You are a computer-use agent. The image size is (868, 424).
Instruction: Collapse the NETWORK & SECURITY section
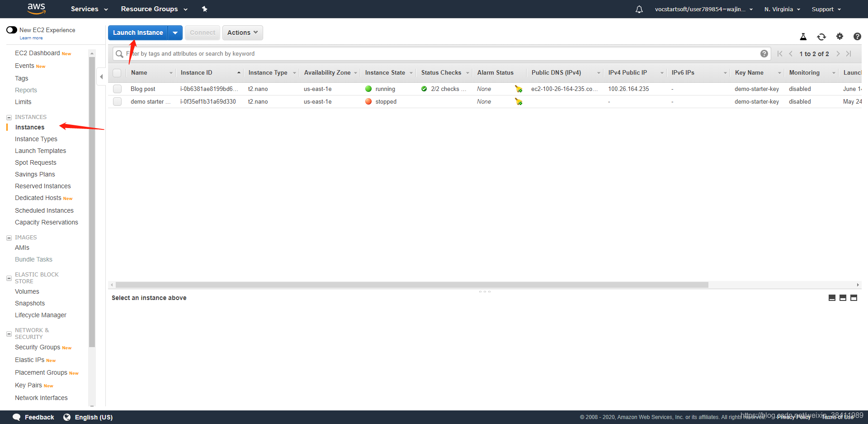pyautogui.click(x=9, y=334)
